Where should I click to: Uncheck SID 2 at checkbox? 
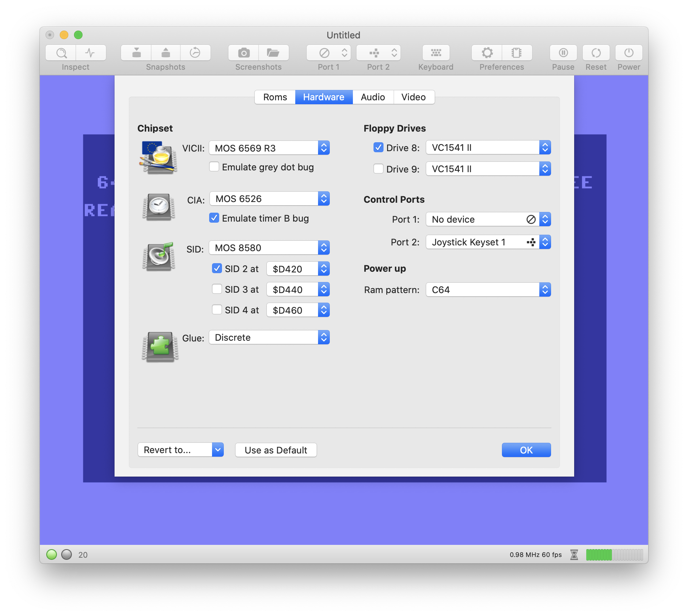pyautogui.click(x=217, y=269)
